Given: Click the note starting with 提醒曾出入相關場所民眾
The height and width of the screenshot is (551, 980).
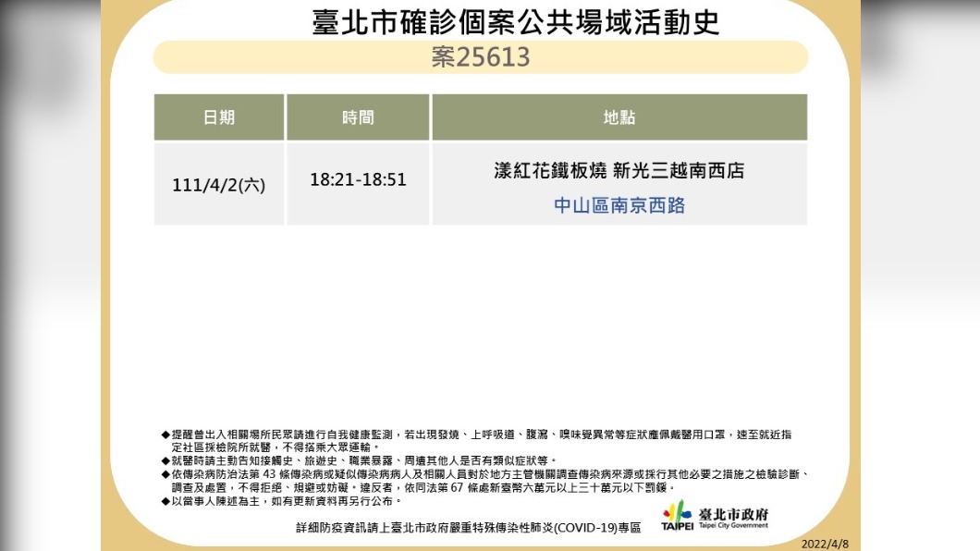Looking at the screenshot, I should (x=477, y=440).
